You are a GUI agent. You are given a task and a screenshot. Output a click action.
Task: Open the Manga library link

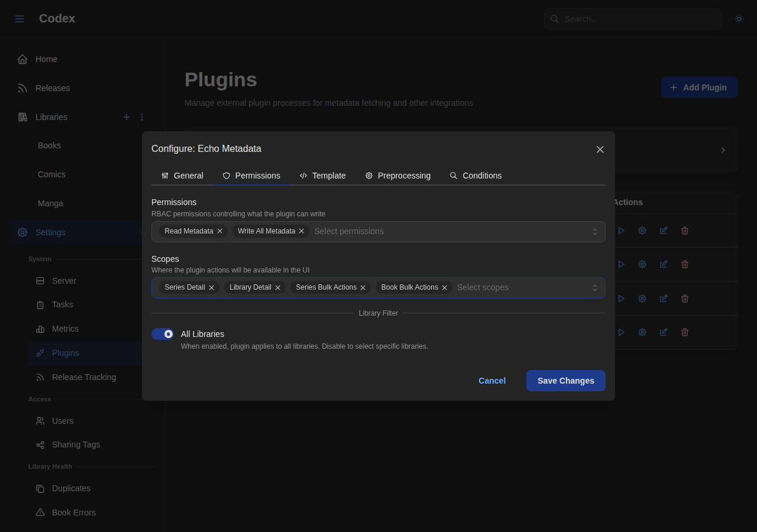[x=50, y=203]
